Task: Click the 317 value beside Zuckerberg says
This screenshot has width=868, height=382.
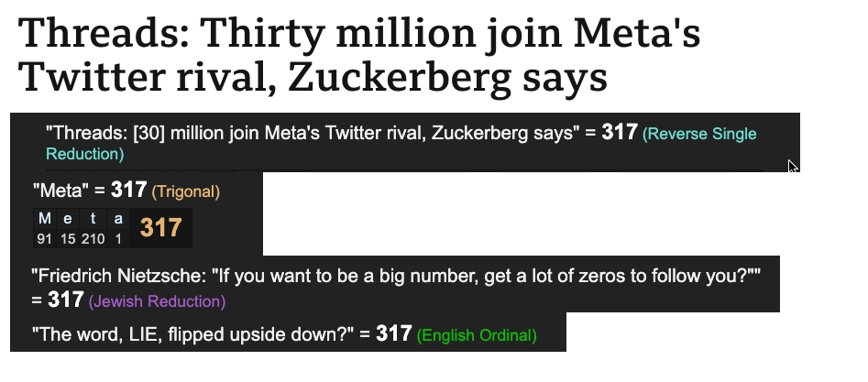Action: (x=620, y=133)
